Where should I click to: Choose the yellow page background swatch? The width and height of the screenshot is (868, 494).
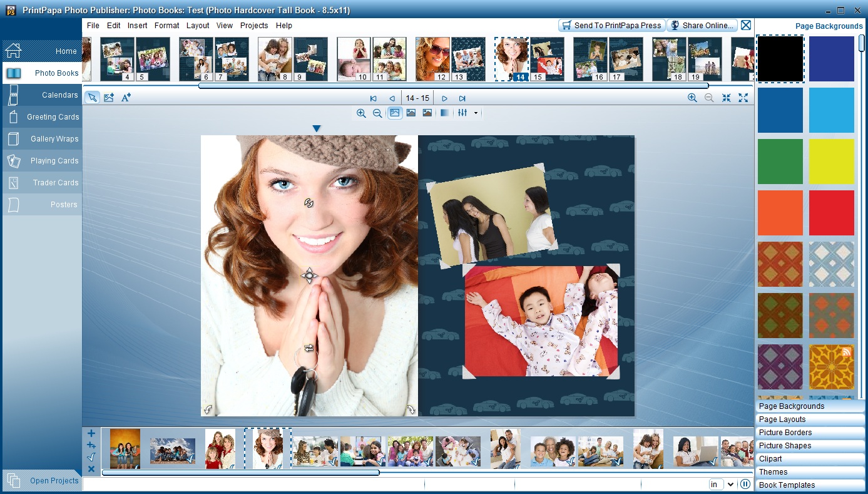pos(831,162)
